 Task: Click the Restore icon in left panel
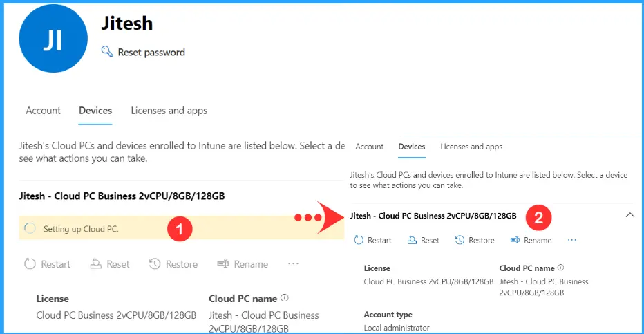(155, 263)
